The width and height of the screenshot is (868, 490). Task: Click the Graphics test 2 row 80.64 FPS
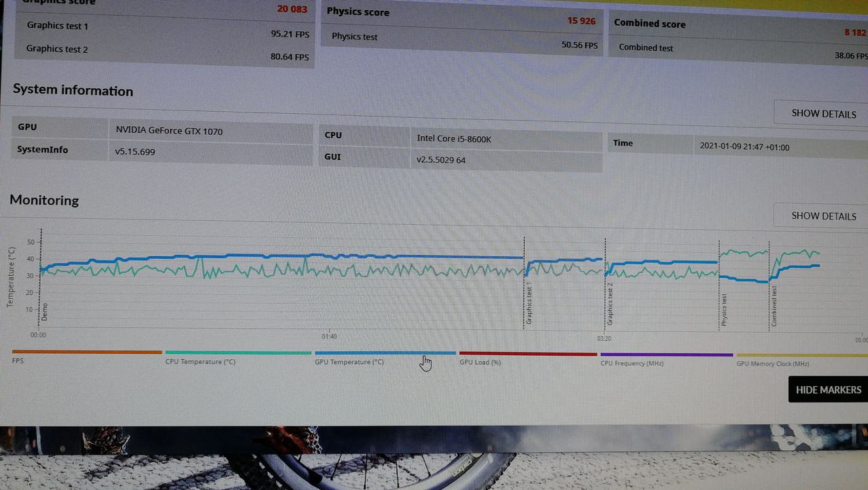point(163,52)
